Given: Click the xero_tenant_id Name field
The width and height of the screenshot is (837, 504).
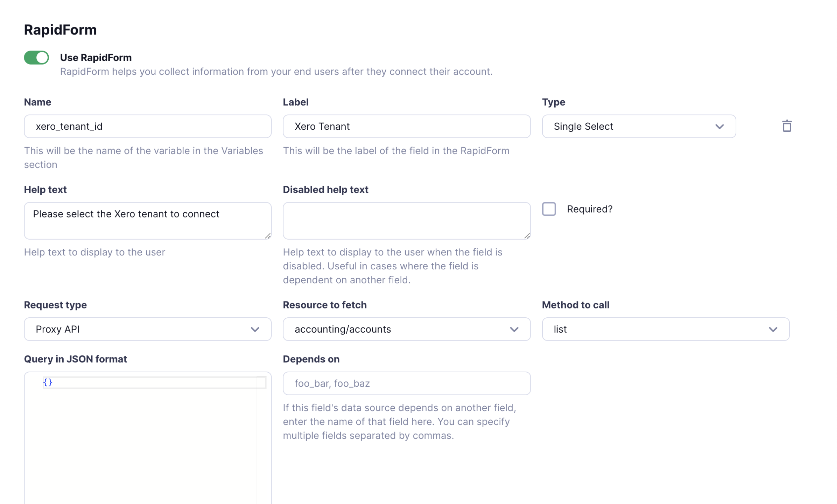Looking at the screenshot, I should (147, 126).
